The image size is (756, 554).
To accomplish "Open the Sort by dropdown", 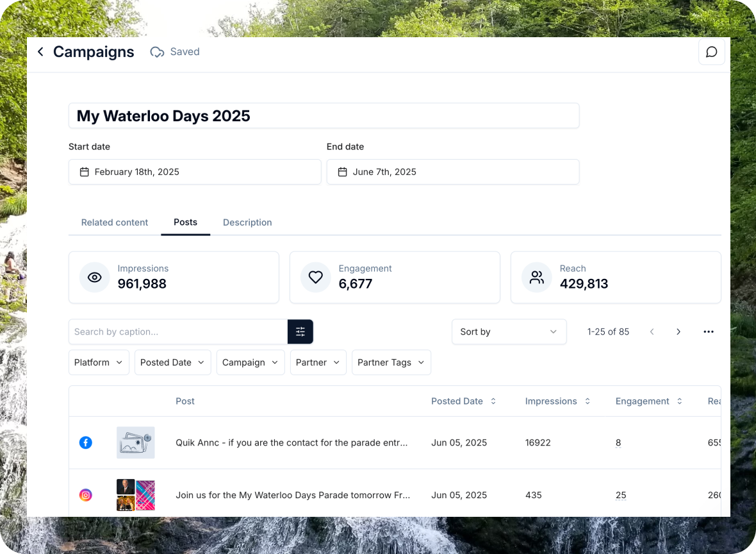I will tap(509, 332).
